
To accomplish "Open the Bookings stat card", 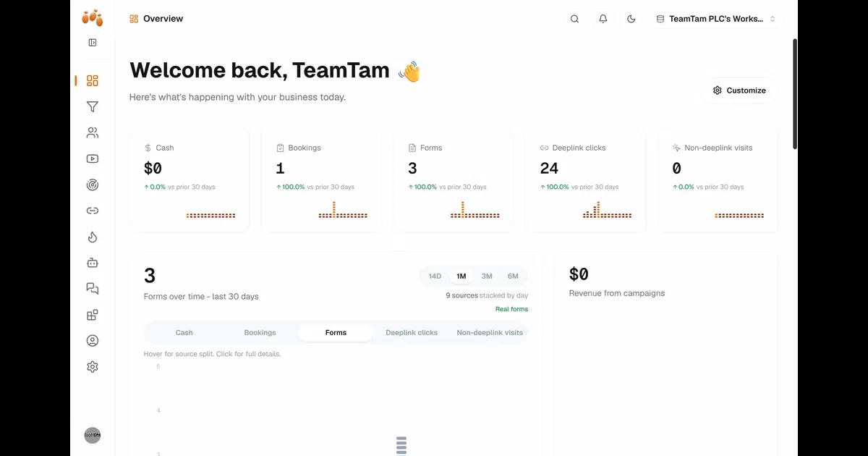I will [x=321, y=180].
